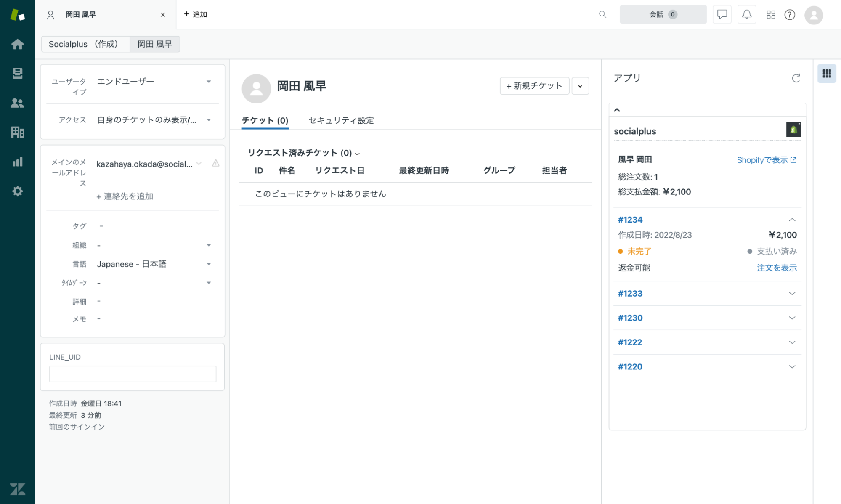This screenshot has width=841, height=504.
Task: Open the Admin settings gear icon
Action: tap(18, 191)
